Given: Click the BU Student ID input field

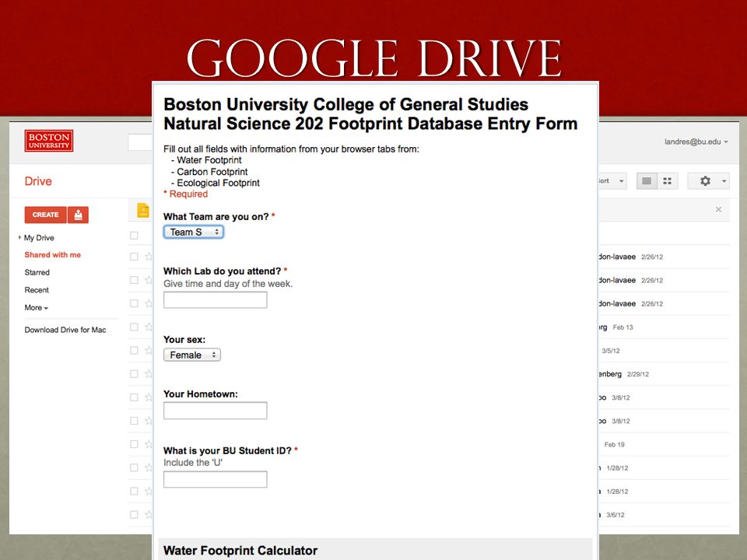Looking at the screenshot, I should point(216,480).
